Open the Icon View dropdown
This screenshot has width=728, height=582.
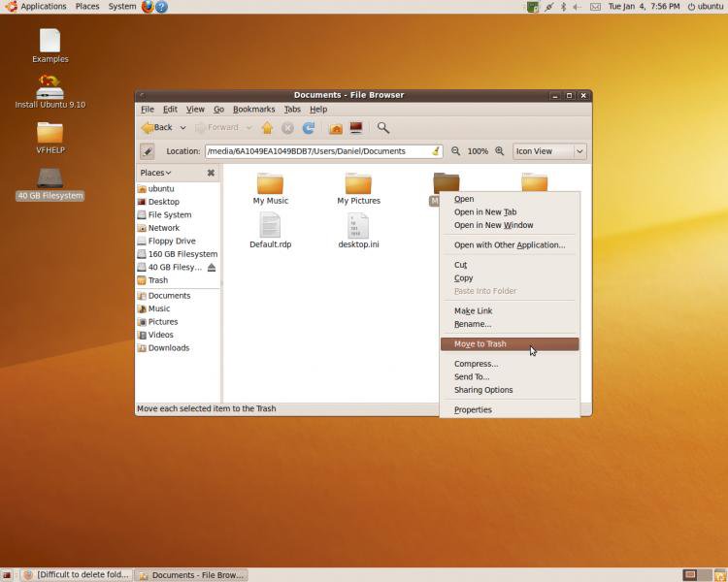549,151
